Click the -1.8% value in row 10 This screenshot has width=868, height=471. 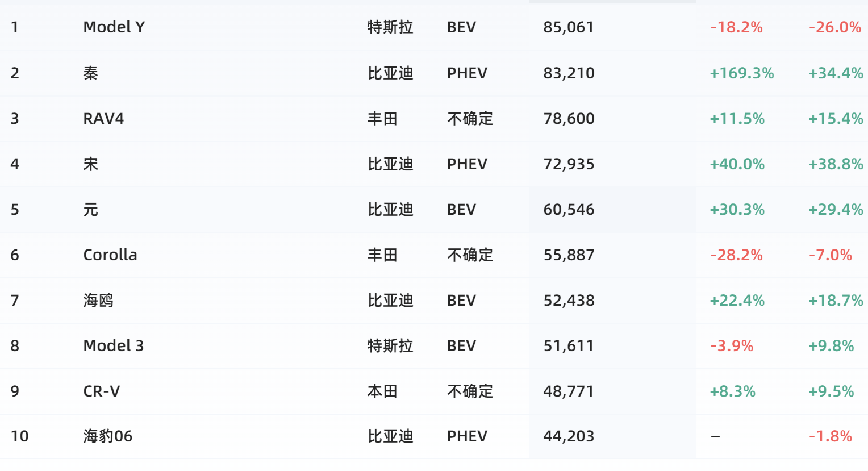[x=831, y=436]
